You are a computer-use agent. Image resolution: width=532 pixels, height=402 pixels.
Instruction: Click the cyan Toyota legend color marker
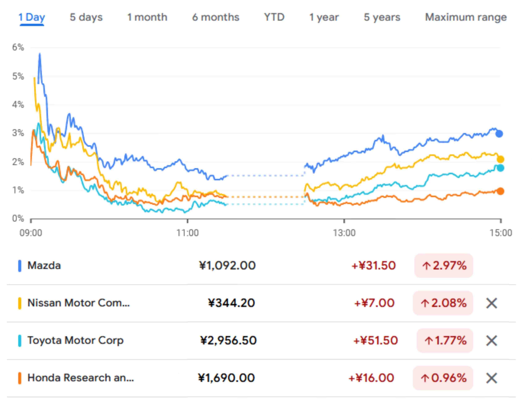pyautogui.click(x=20, y=340)
